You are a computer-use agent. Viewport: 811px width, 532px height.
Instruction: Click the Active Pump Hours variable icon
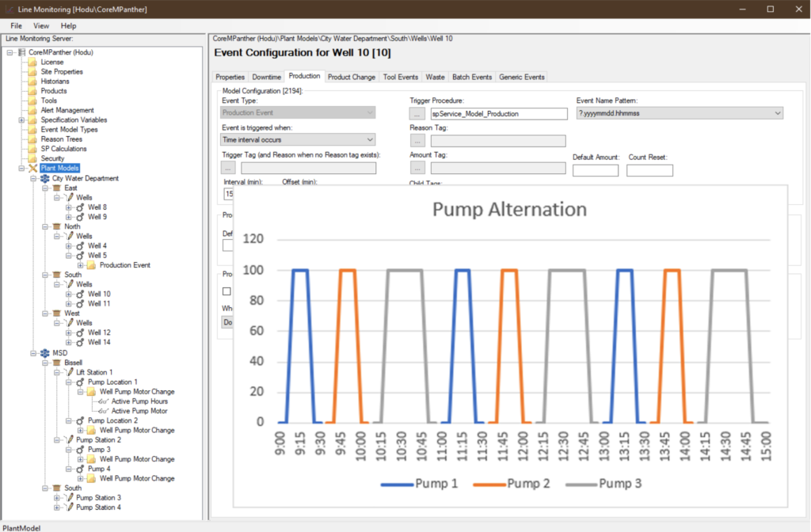(104, 401)
